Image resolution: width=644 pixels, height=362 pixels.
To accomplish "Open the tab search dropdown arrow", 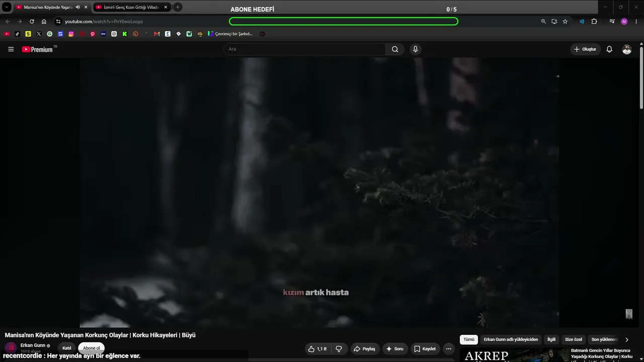I will tap(7, 7).
